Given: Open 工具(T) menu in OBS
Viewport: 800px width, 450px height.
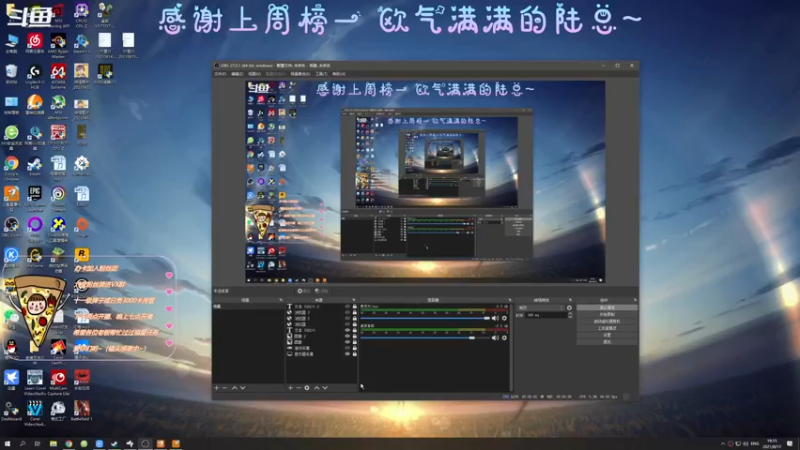Looking at the screenshot, I should coord(321,74).
